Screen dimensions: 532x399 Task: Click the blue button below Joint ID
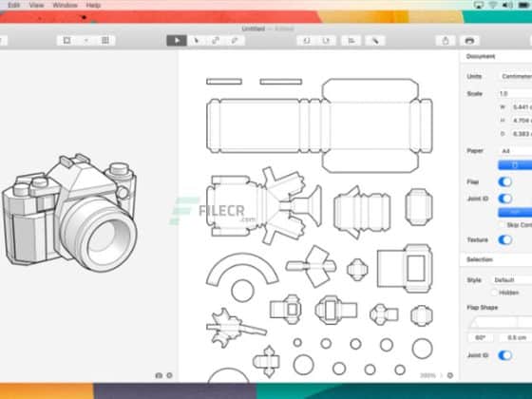pyautogui.click(x=515, y=212)
